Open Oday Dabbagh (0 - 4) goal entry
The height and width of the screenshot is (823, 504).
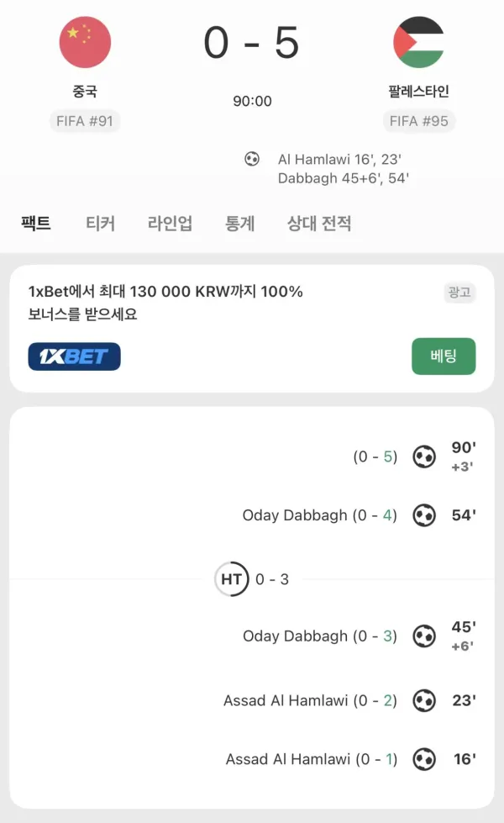click(319, 514)
